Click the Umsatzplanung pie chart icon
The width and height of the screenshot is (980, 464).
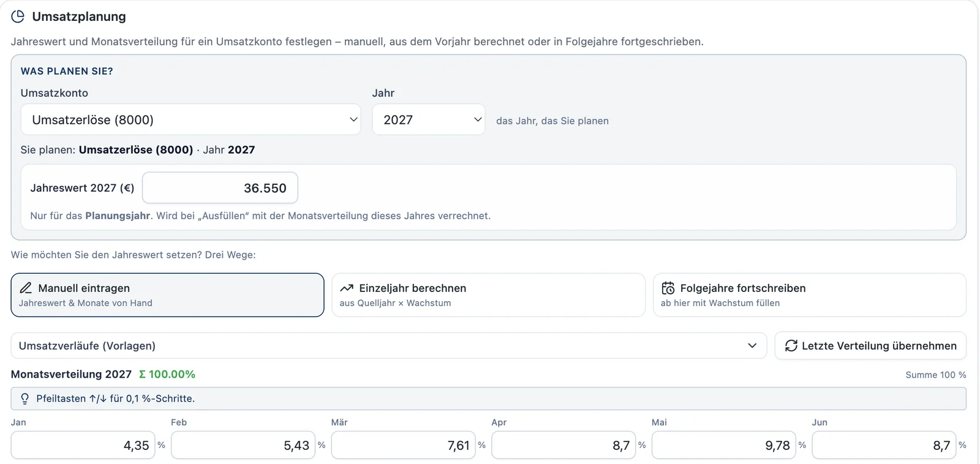tap(18, 17)
